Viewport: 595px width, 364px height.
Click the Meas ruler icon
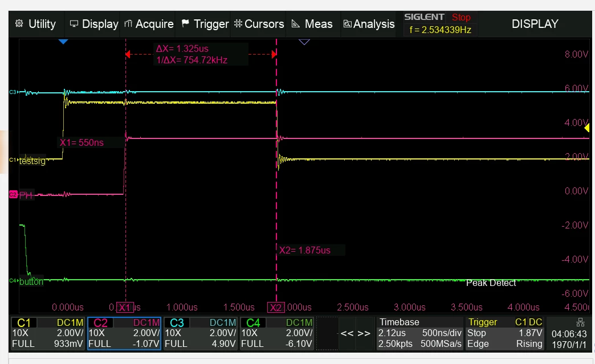click(296, 23)
